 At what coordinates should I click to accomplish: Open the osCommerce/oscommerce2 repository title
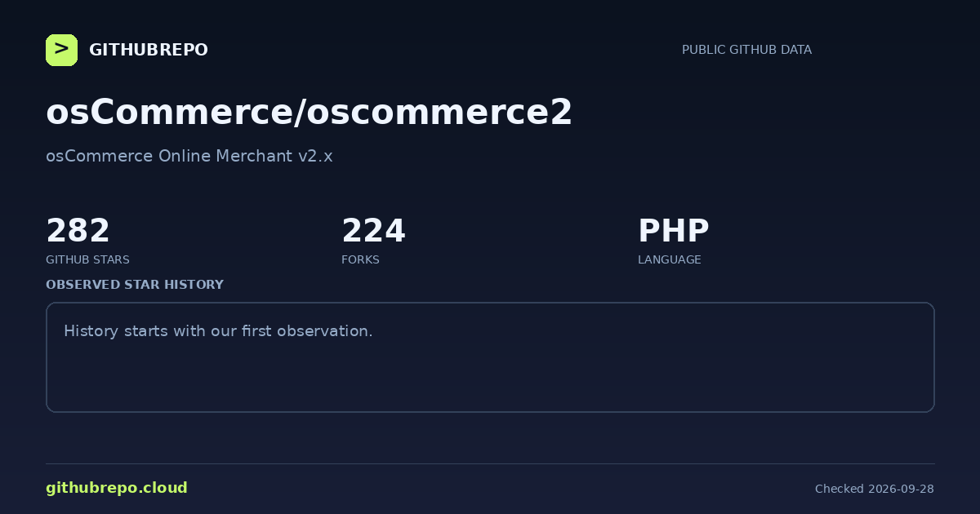[309, 113]
